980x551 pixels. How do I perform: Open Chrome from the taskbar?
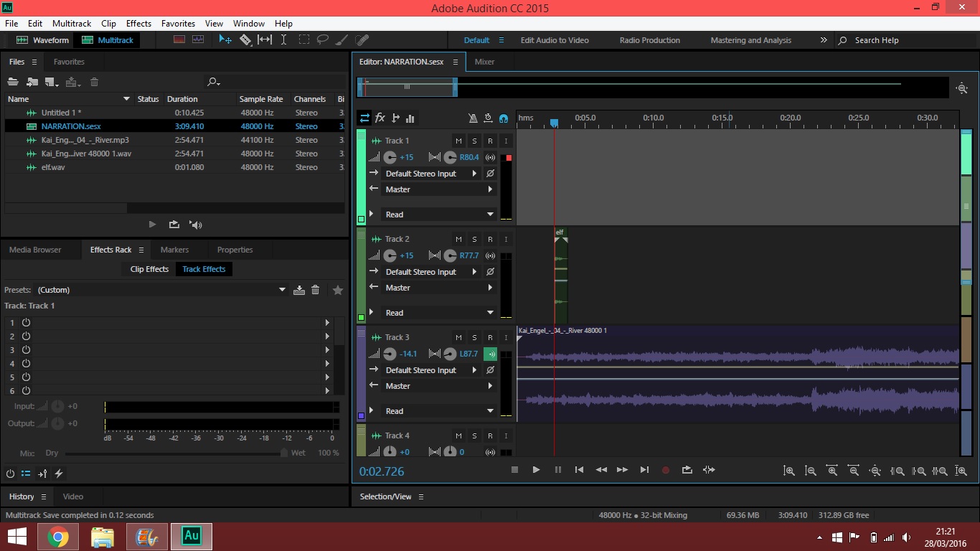pos(58,536)
